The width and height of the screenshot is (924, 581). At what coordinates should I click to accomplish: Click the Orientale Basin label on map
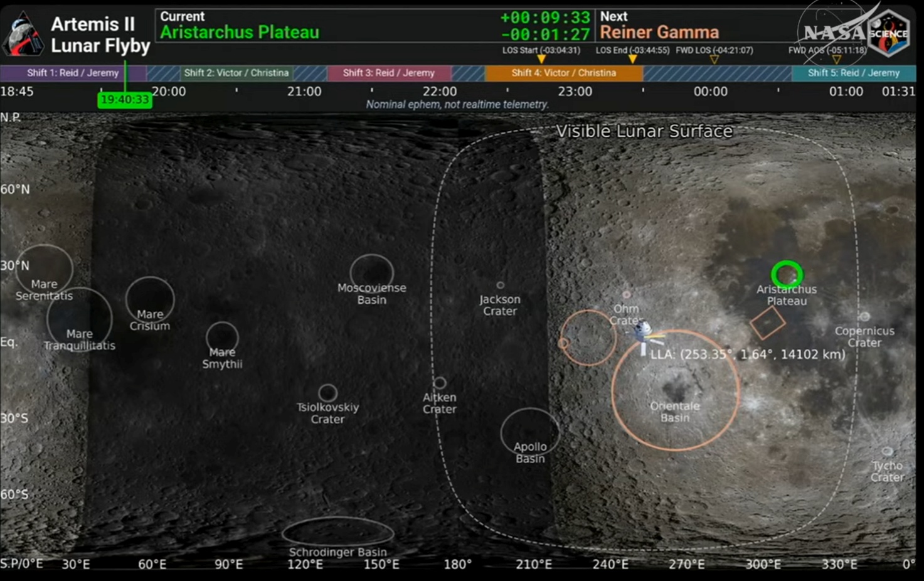[675, 412]
